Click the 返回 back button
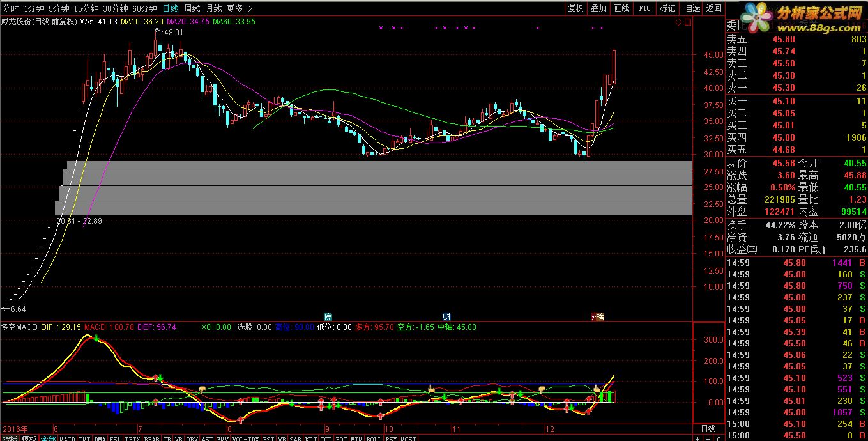The image size is (868, 441). click(715, 8)
